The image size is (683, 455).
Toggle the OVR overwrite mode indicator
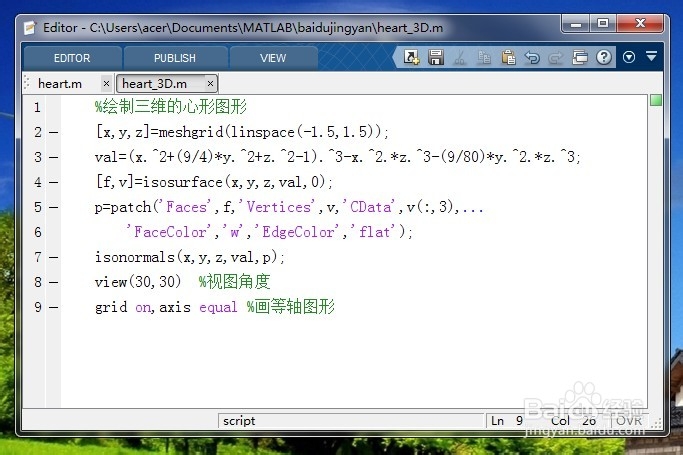(629, 421)
